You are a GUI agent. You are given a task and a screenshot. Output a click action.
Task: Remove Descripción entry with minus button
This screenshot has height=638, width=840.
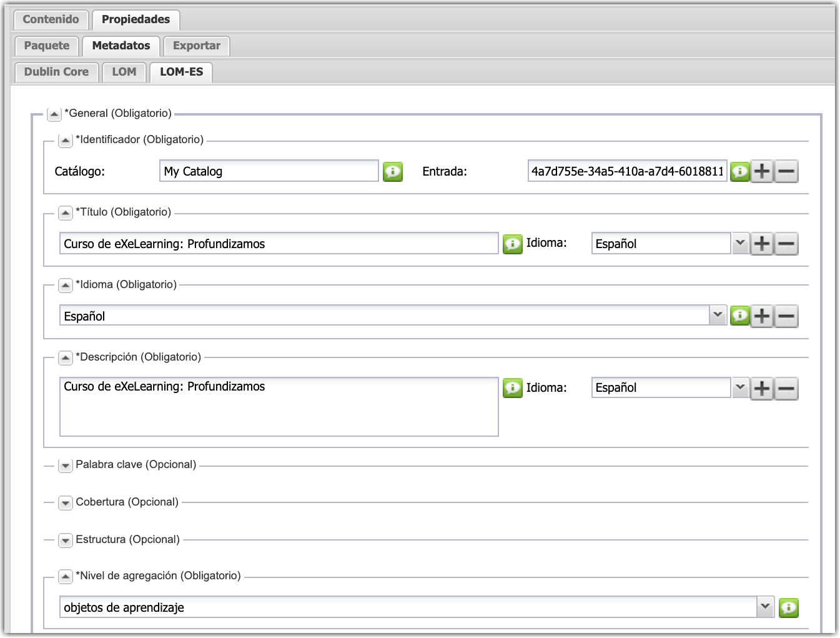point(786,389)
